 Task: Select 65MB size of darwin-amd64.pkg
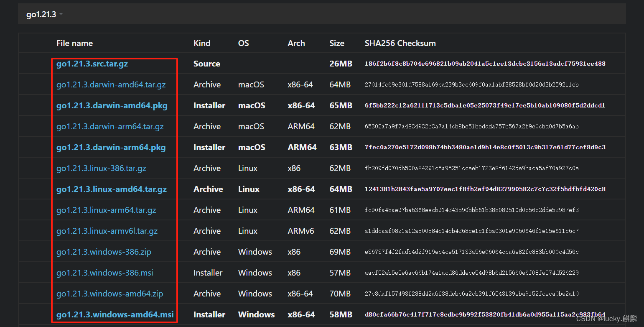(x=341, y=106)
